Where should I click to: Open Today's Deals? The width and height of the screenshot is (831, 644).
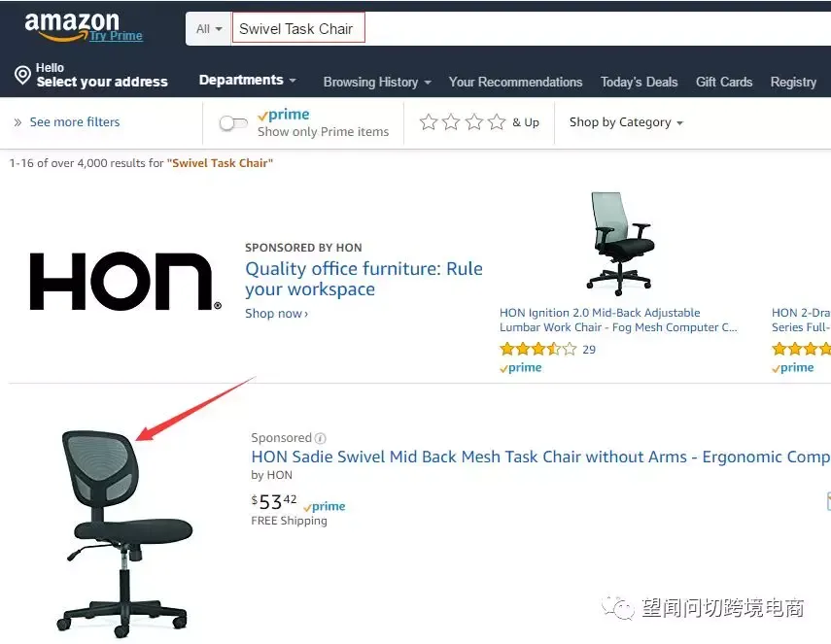639,83
